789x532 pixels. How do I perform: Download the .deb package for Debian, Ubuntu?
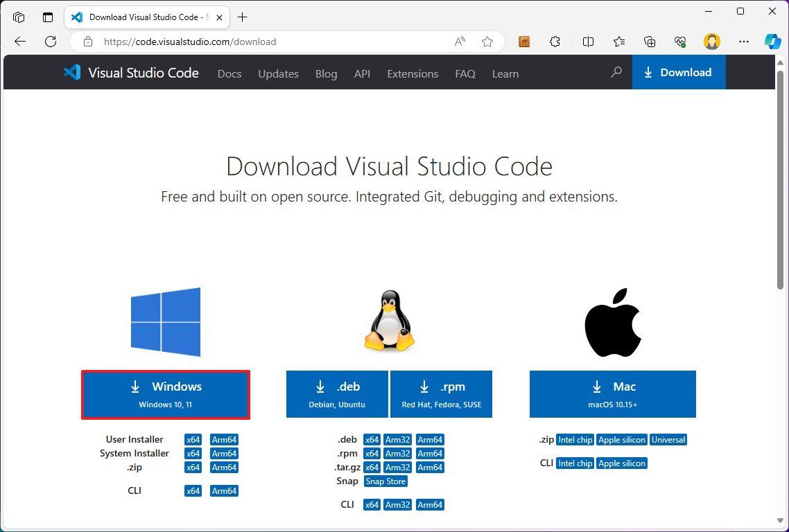click(337, 393)
